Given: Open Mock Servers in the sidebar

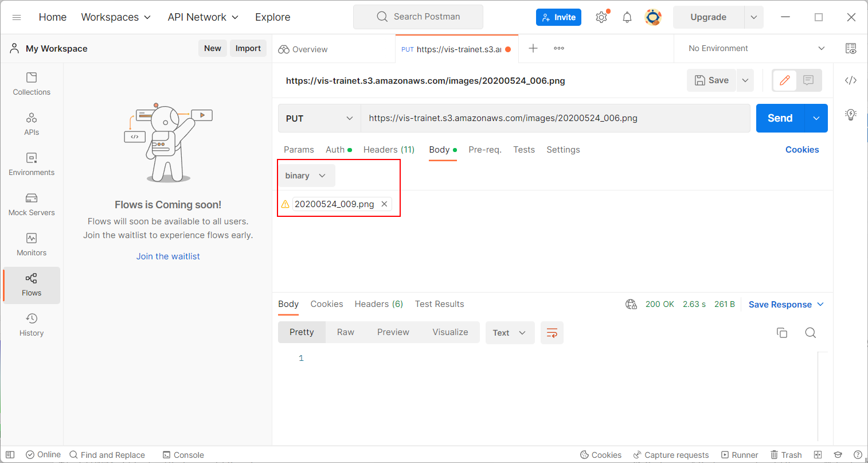Looking at the screenshot, I should [32, 204].
